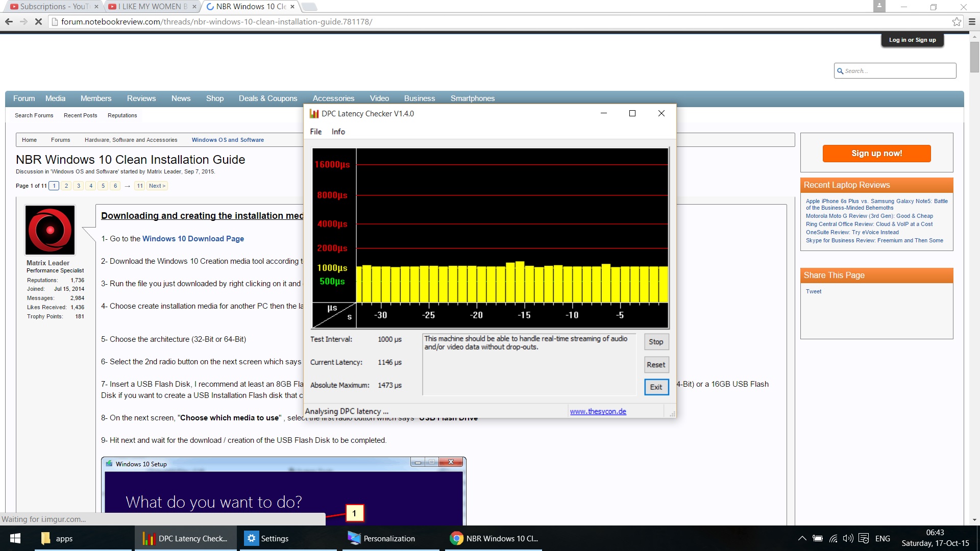Click Home breadcrumb link
The height and width of the screenshot is (551, 980).
pos(29,140)
